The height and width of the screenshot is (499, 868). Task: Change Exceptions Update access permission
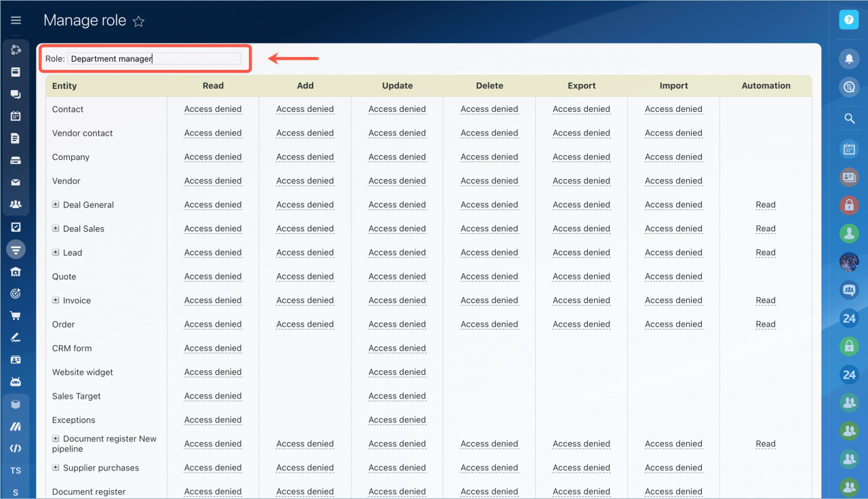[397, 420]
